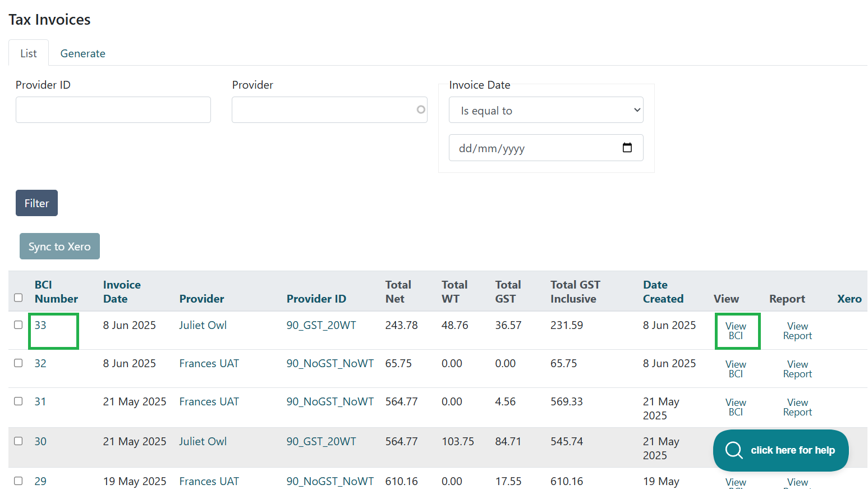Select Total WT value 48.76
The height and width of the screenshot is (489, 868).
[x=454, y=325]
